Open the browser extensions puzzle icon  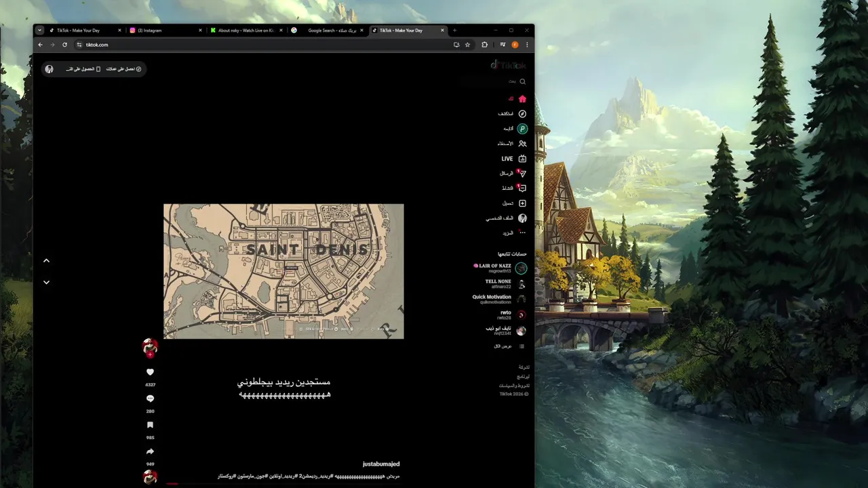tap(484, 45)
